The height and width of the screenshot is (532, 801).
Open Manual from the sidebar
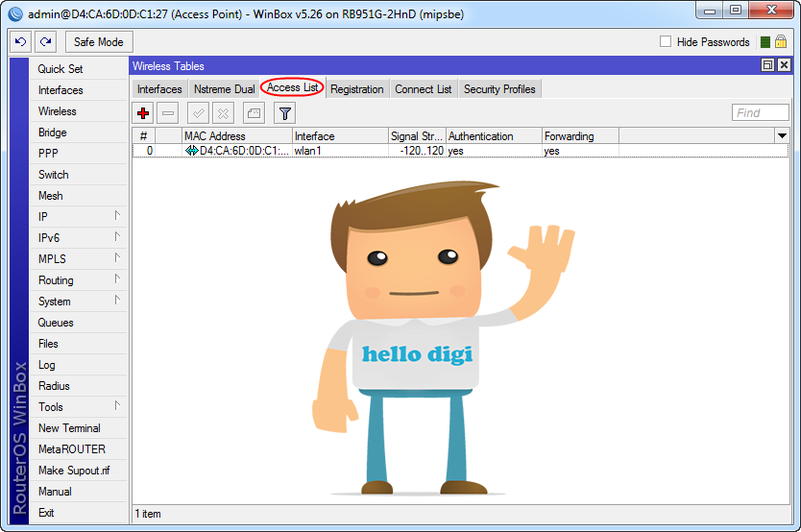pos(79,492)
